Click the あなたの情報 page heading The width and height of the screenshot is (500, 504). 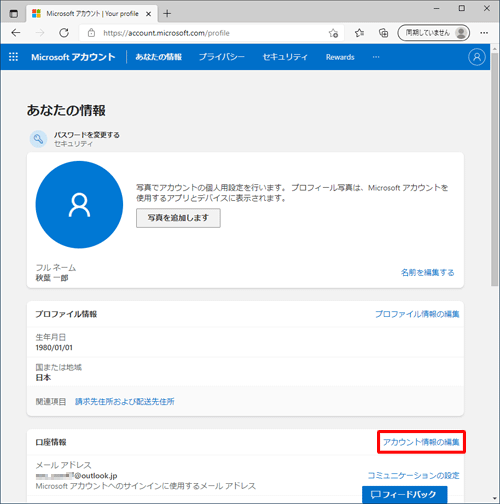(x=66, y=110)
